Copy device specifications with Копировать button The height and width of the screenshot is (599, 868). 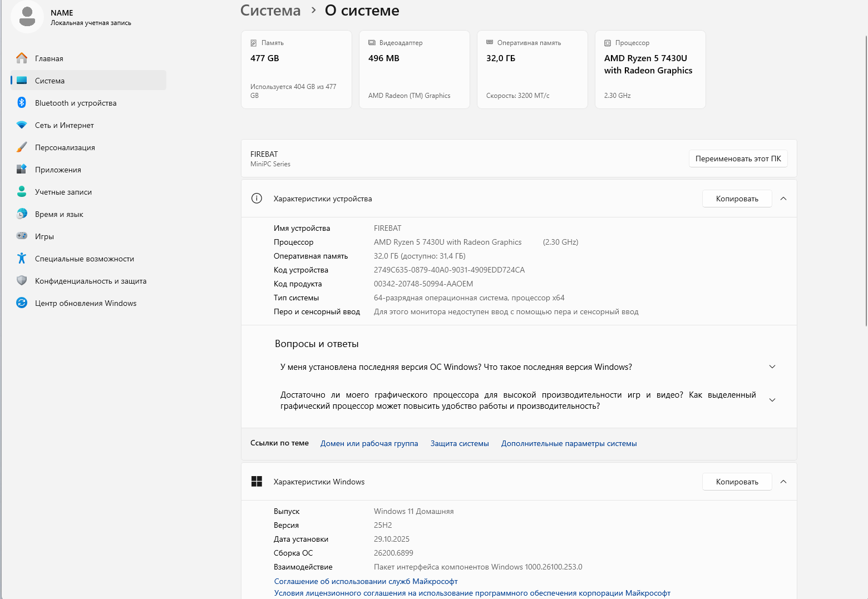pyautogui.click(x=737, y=199)
